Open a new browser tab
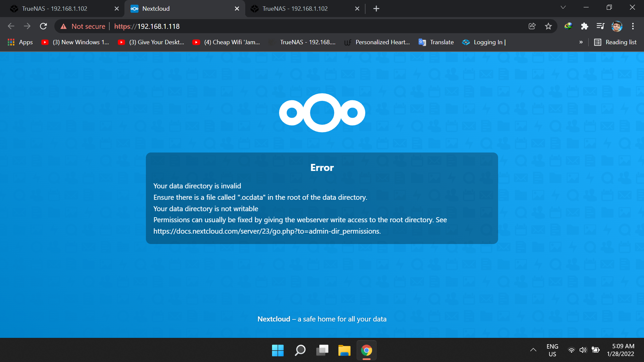The width and height of the screenshot is (644, 362). [x=376, y=9]
